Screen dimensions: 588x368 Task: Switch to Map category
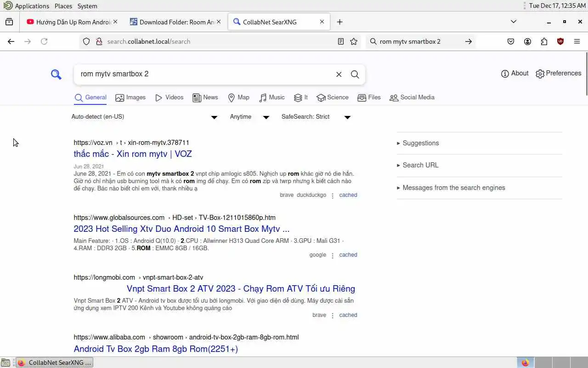pos(238,98)
